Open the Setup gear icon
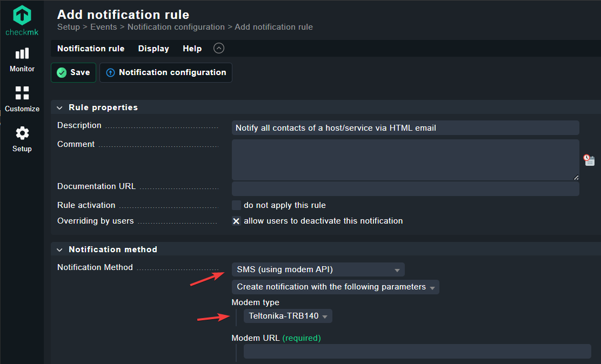Screen dimensions: 601x364 pos(22,133)
